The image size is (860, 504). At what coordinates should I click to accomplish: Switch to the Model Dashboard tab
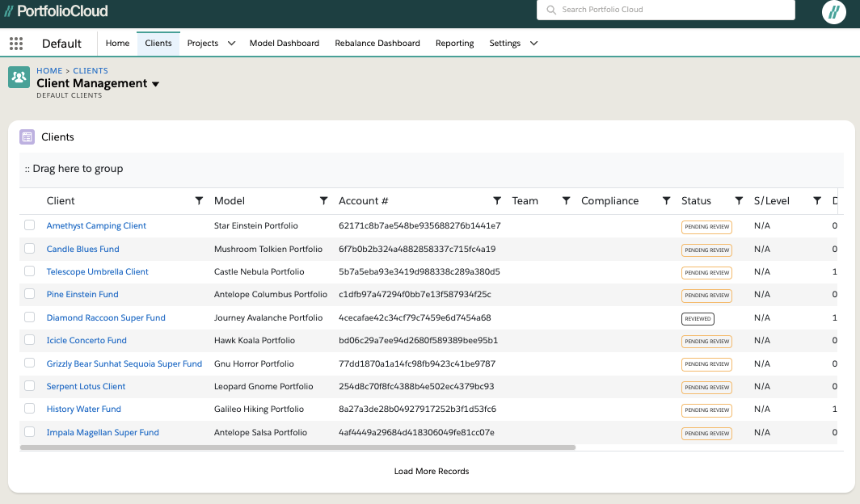(x=284, y=44)
